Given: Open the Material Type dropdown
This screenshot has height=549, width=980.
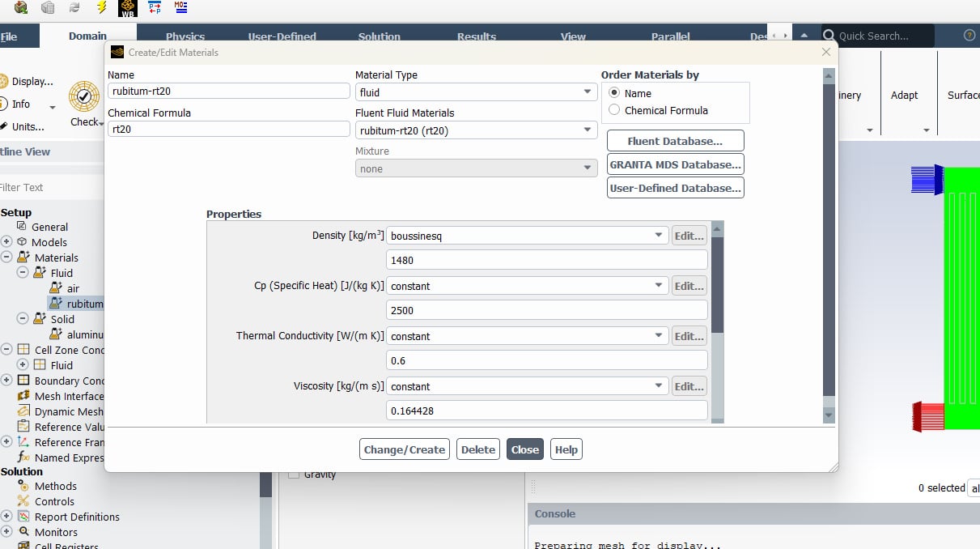Looking at the screenshot, I should pos(476,92).
